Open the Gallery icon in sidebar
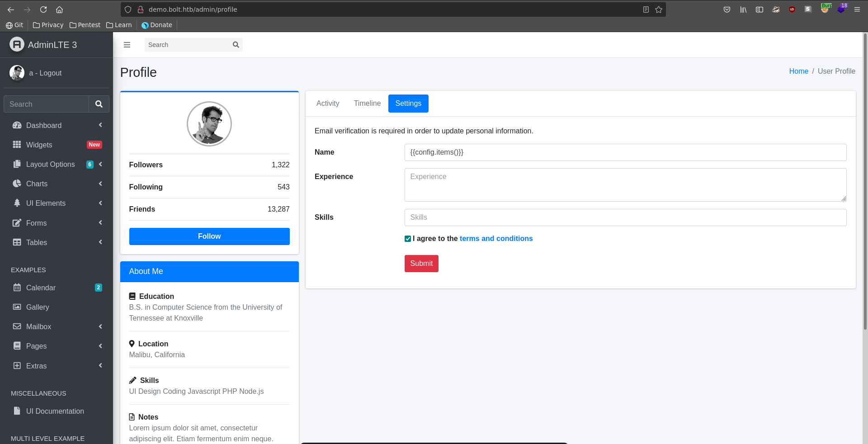The height and width of the screenshot is (444, 868). click(17, 307)
